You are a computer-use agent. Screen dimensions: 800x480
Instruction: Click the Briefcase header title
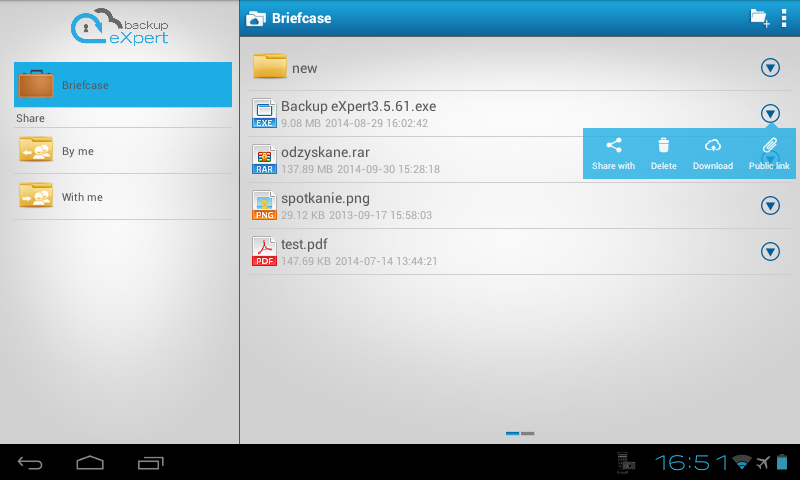pyautogui.click(x=302, y=18)
